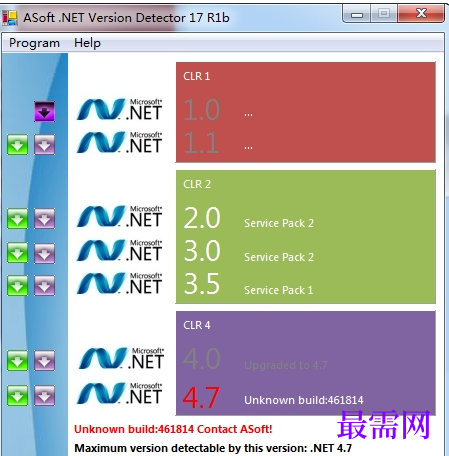Click the purple download icon for .NET 2.0
The width and height of the screenshot is (449, 456).
point(44,219)
